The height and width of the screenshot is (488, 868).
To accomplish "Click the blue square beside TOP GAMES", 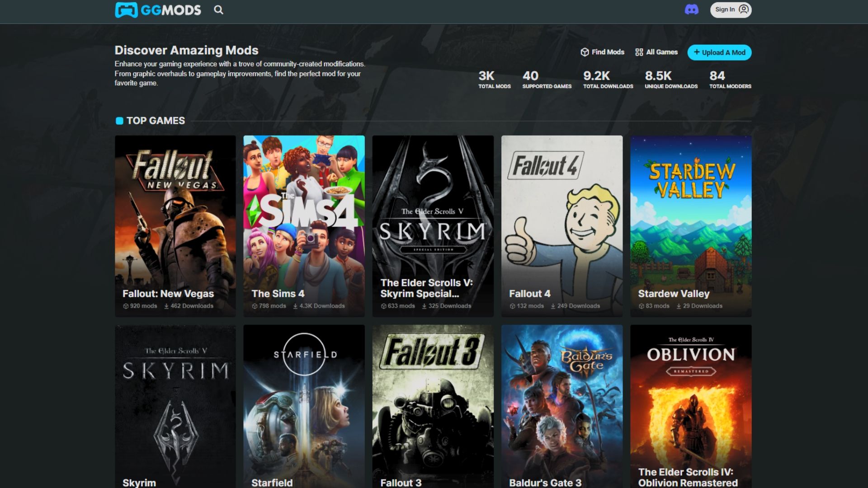I will click(x=119, y=121).
